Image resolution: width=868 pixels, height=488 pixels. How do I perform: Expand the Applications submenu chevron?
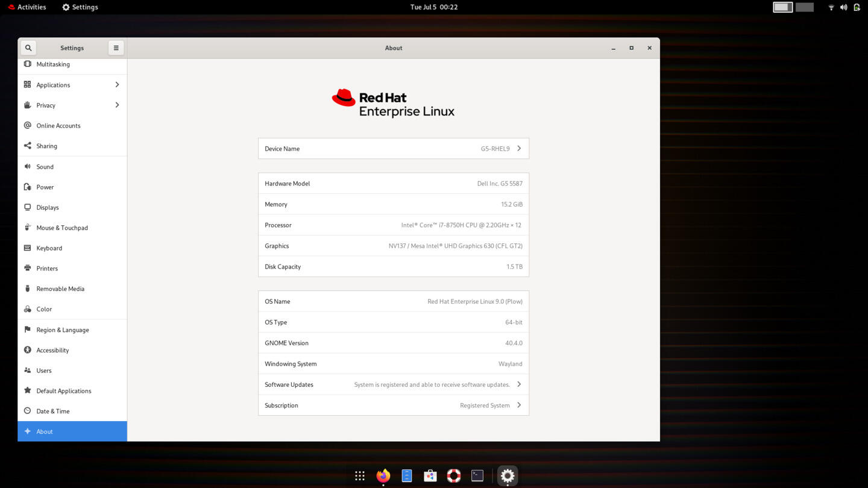pyautogui.click(x=117, y=84)
